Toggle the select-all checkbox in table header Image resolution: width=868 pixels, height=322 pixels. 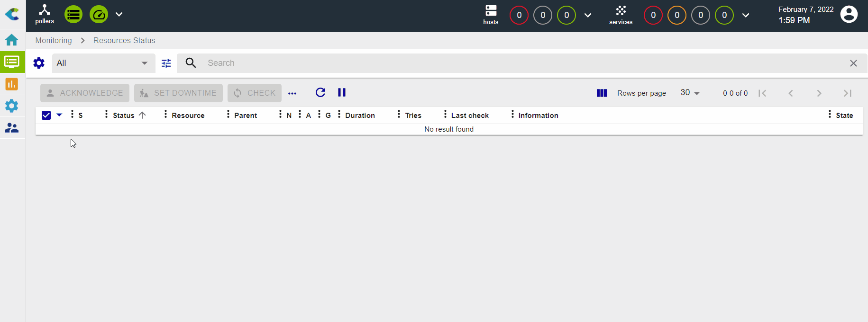coord(46,115)
